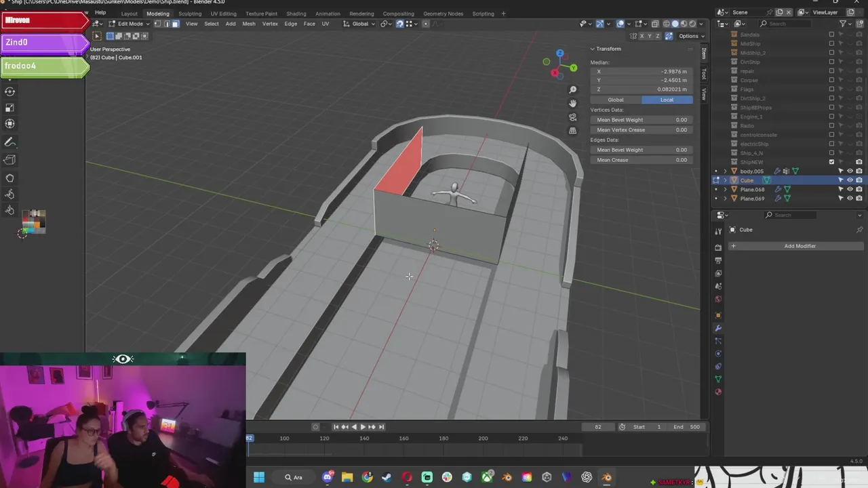Click the Windows Start button
This screenshot has height=488, width=868.
click(x=259, y=477)
